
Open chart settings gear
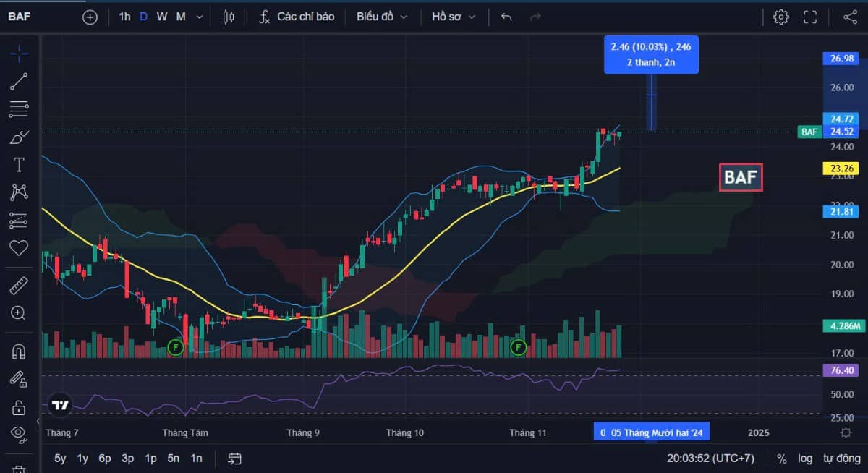point(781,17)
